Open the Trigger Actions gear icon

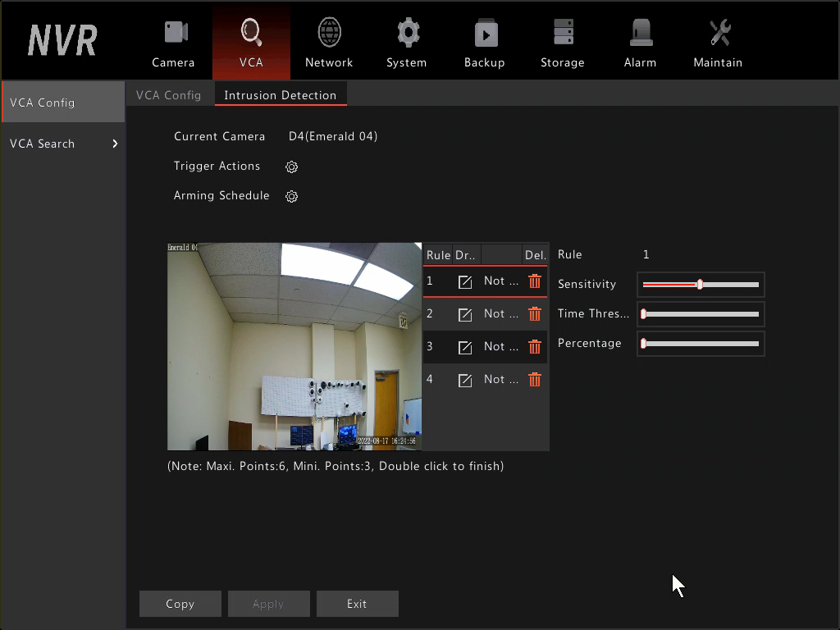[x=291, y=167]
